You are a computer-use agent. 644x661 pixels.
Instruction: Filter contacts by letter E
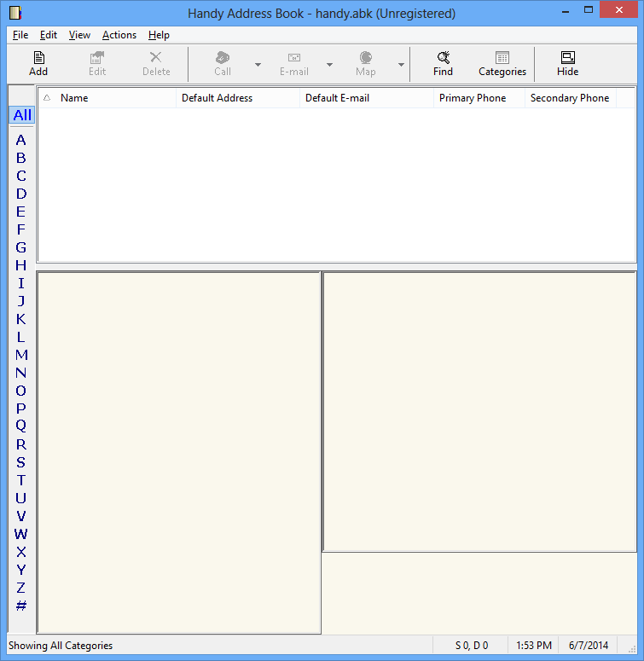pos(21,212)
